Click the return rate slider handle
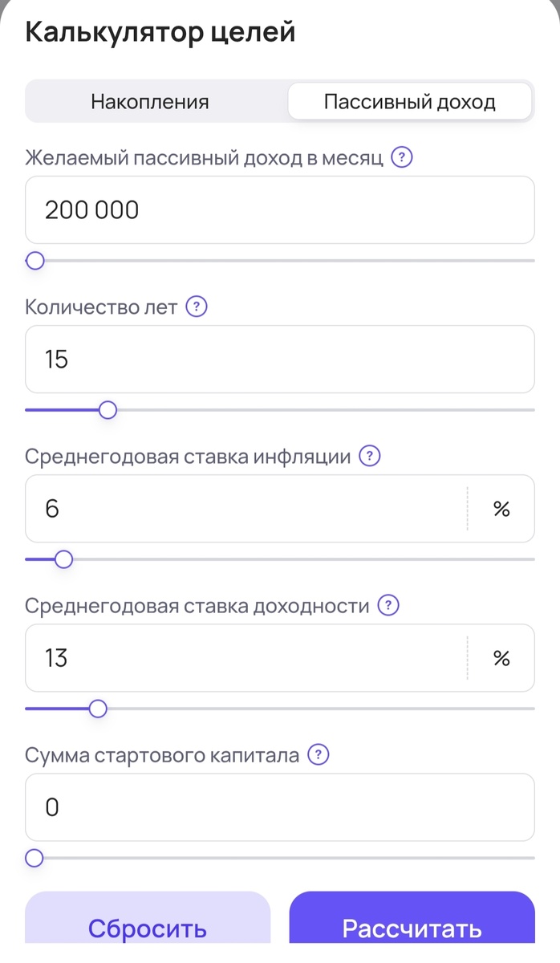The width and height of the screenshot is (560, 963). click(98, 709)
